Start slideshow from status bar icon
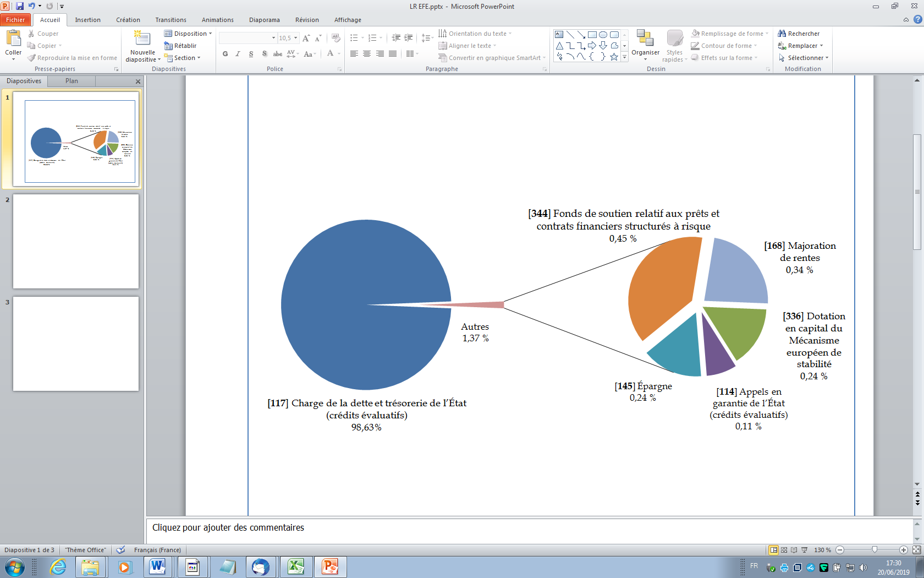The height and width of the screenshot is (578, 924). (x=805, y=550)
